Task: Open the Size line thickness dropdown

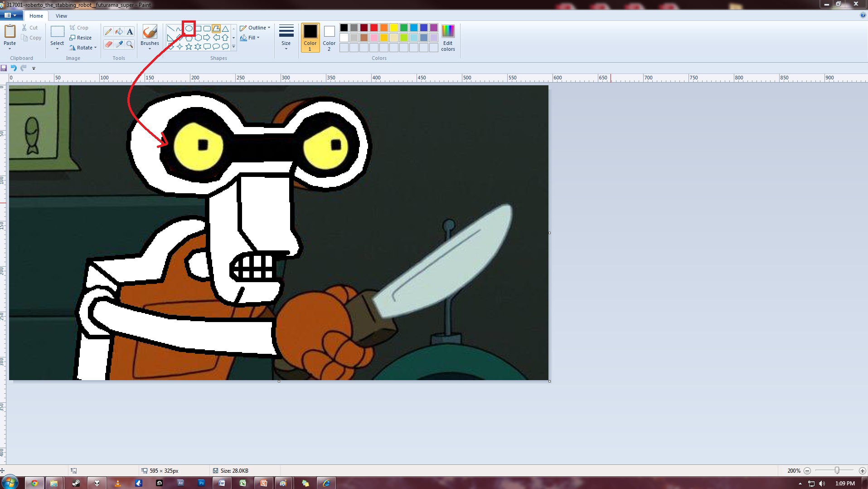Action: 286,37
